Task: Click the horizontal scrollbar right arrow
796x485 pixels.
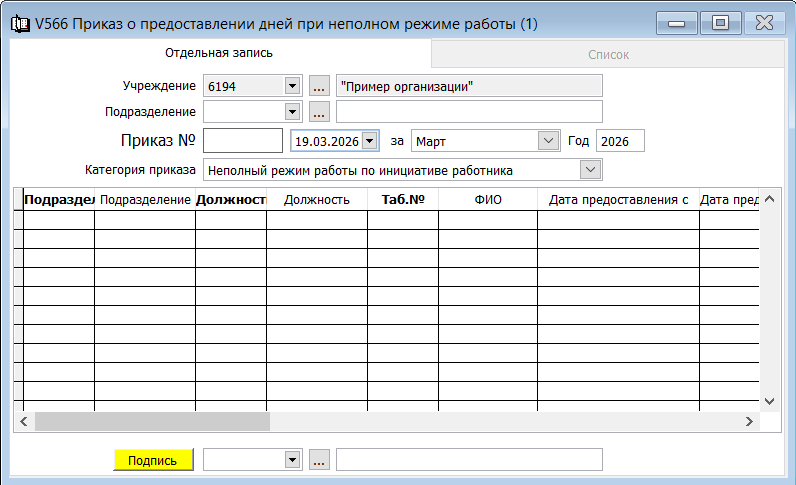Action: [748, 422]
